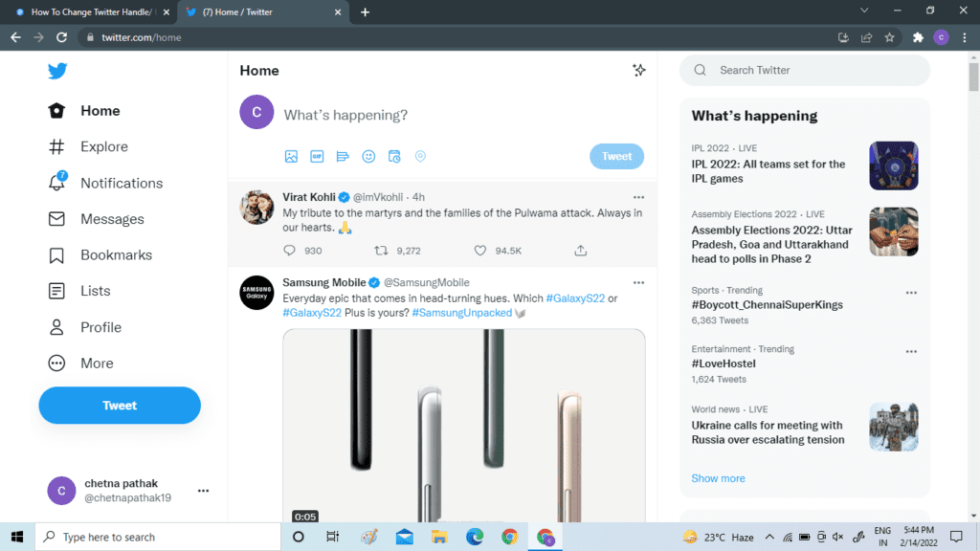
Task: Open options on Samsung Mobile's tweet
Action: click(x=638, y=282)
